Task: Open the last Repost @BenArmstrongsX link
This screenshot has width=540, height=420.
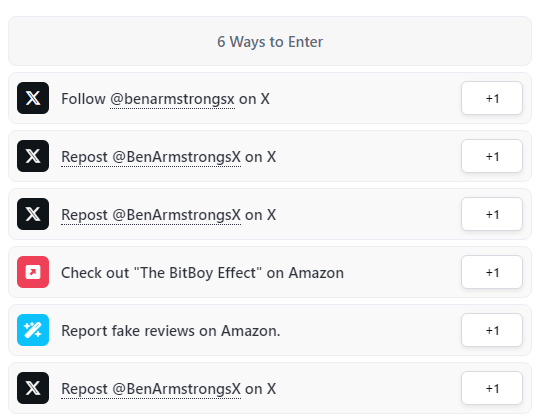Action: point(151,389)
